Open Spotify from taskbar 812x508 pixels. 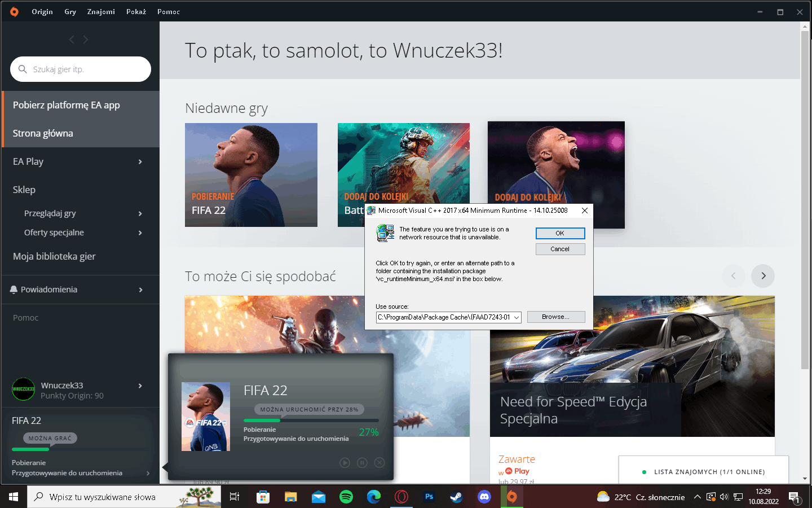pos(346,497)
